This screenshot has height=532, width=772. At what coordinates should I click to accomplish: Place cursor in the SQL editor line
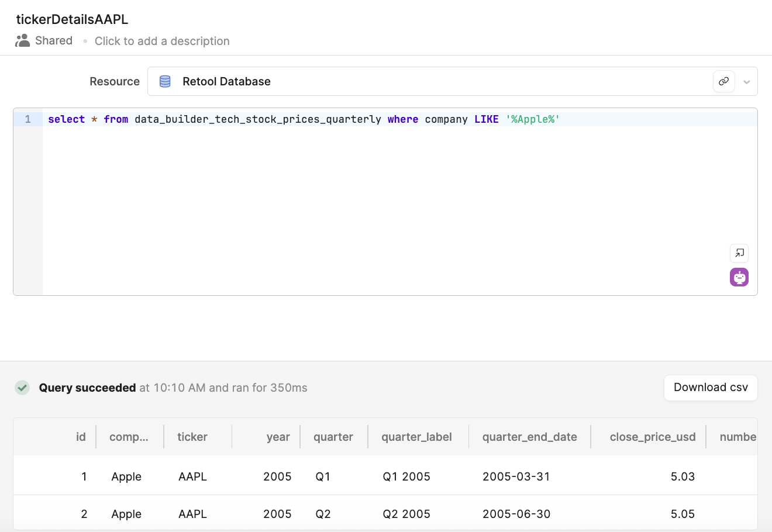click(x=304, y=119)
